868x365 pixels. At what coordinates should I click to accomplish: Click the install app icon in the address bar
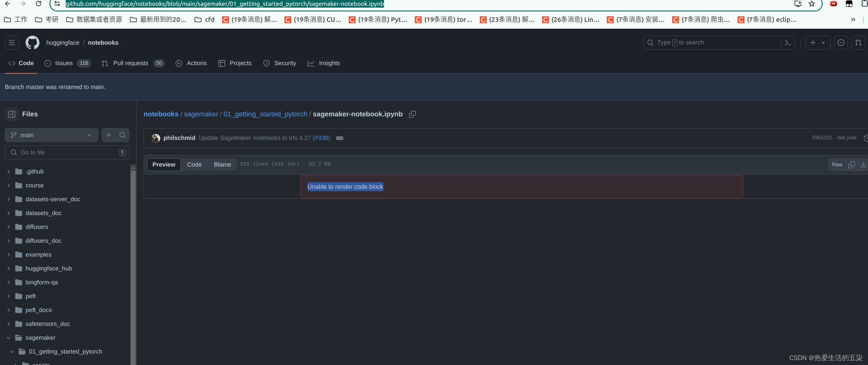[797, 4]
